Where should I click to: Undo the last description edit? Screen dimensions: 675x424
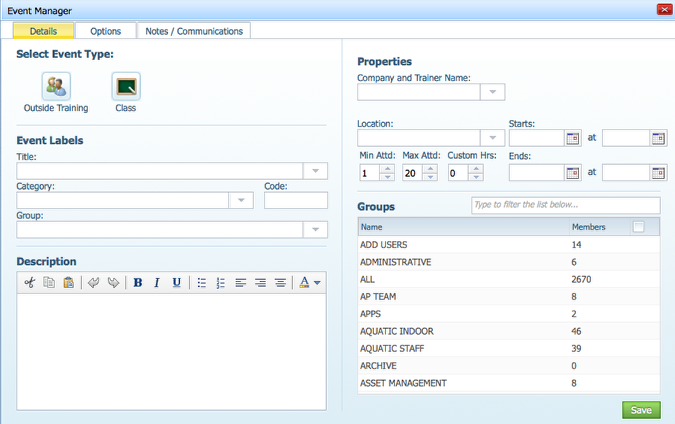93,283
